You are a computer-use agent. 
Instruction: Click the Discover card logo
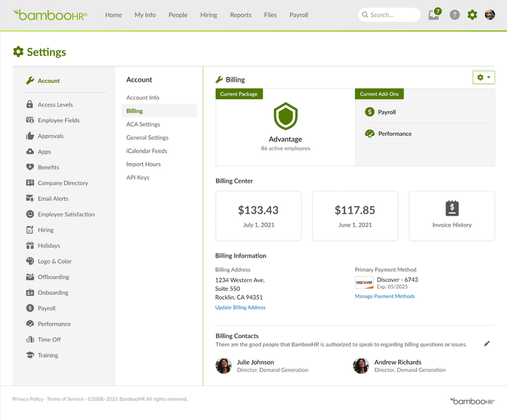[x=364, y=283]
